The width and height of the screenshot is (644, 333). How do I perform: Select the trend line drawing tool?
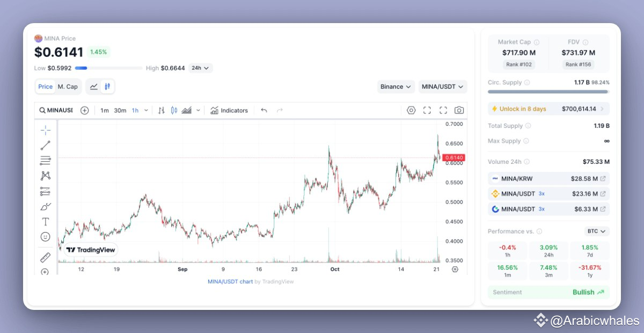(45, 145)
